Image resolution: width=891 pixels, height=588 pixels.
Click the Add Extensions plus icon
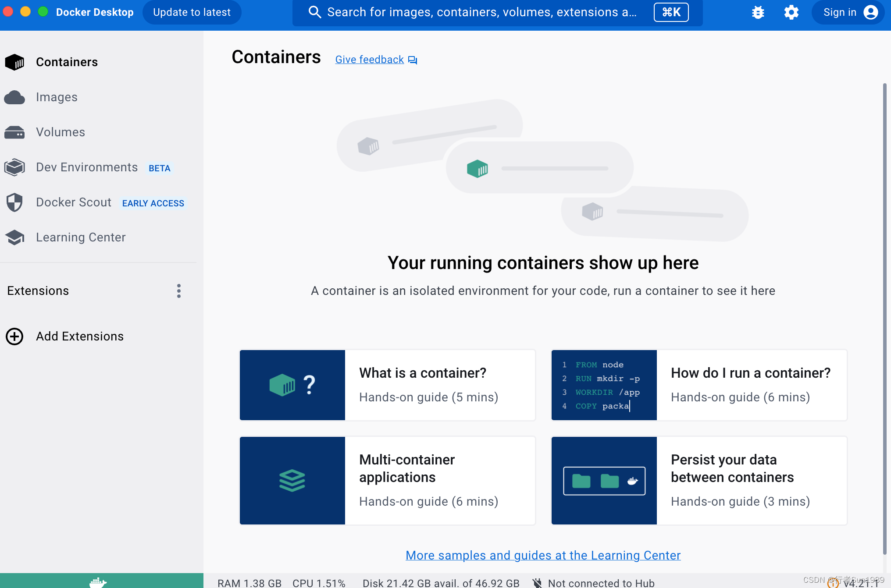click(x=14, y=337)
